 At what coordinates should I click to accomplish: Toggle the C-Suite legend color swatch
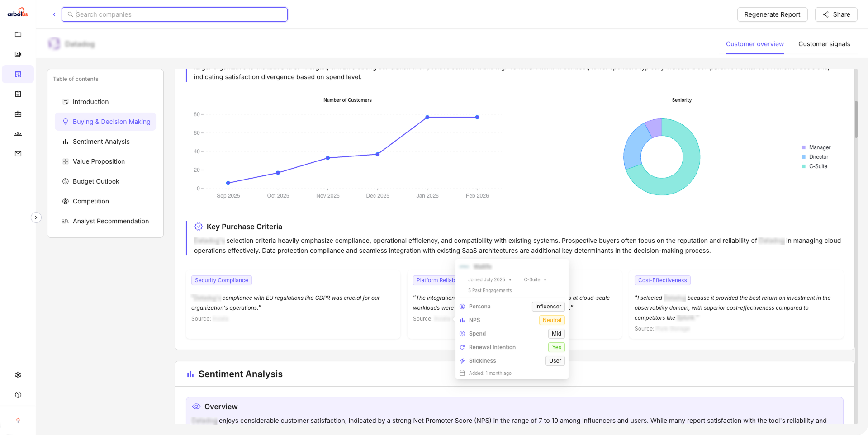point(804,166)
